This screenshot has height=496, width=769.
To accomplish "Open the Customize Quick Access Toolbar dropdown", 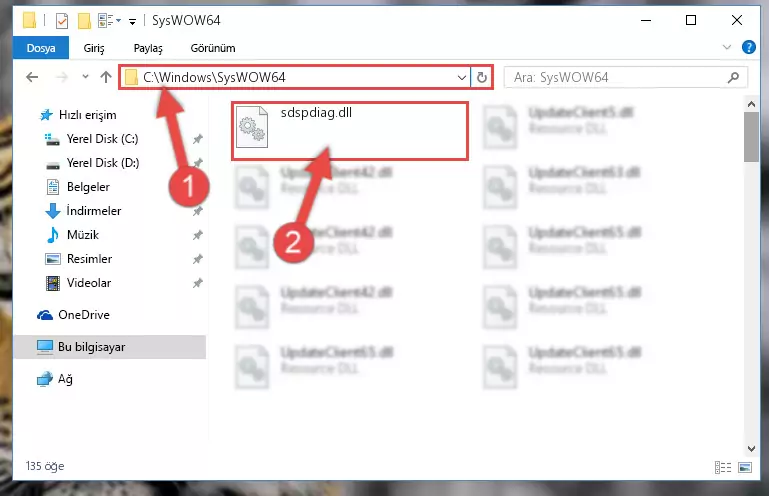I will pyautogui.click(x=132, y=22).
